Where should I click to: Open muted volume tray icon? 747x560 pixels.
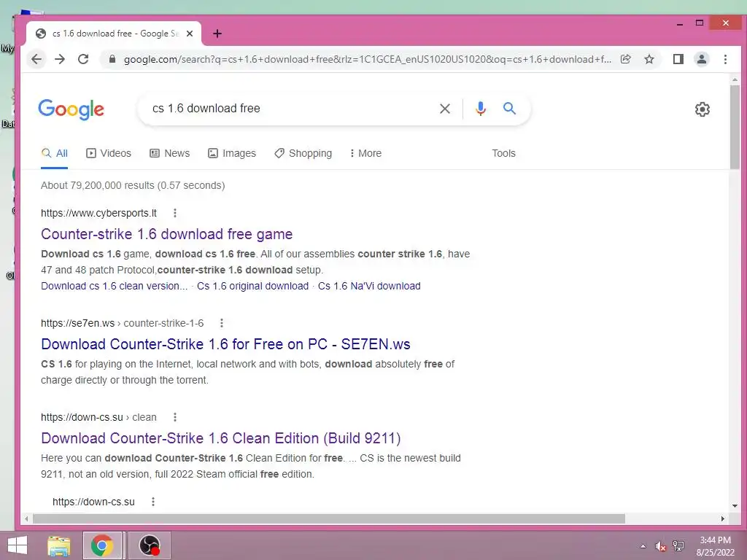[x=660, y=546]
